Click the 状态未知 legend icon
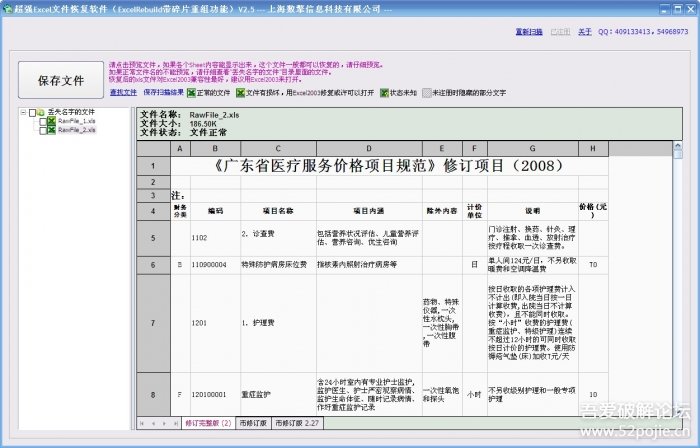Screen dimensions: 700x448 [x=384, y=92]
